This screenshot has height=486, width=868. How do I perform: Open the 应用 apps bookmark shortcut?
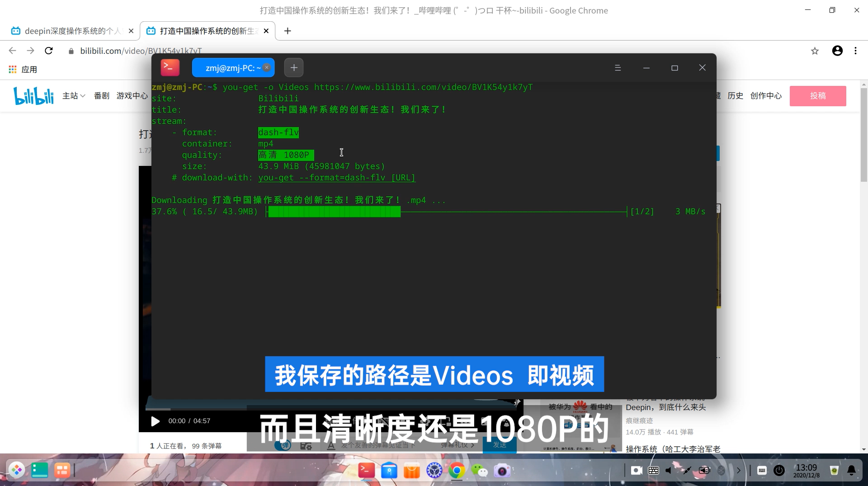23,70
